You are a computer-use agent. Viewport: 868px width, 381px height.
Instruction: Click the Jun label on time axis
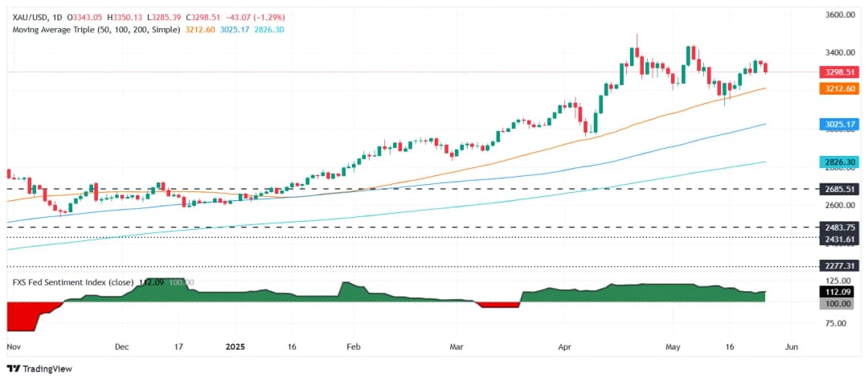pos(792,346)
